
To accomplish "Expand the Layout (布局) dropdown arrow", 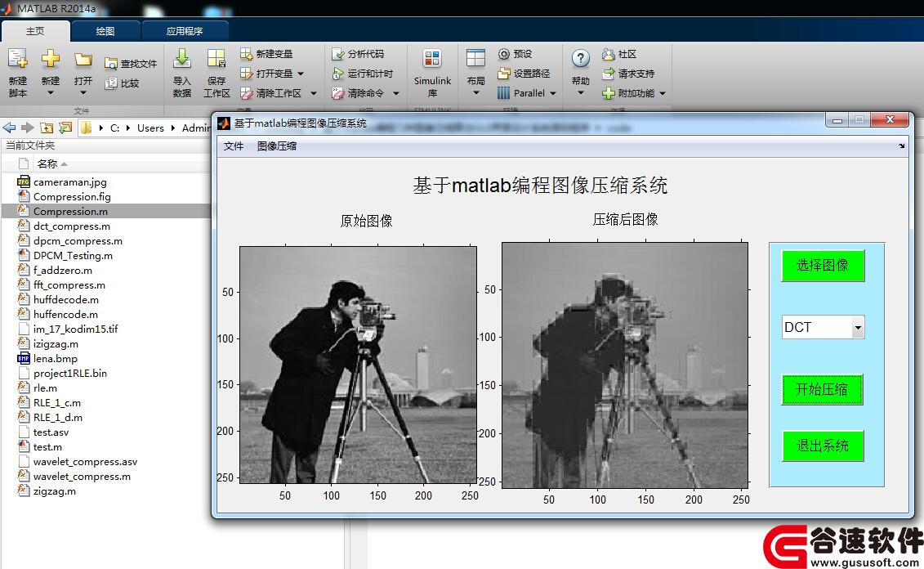I will click(475, 93).
